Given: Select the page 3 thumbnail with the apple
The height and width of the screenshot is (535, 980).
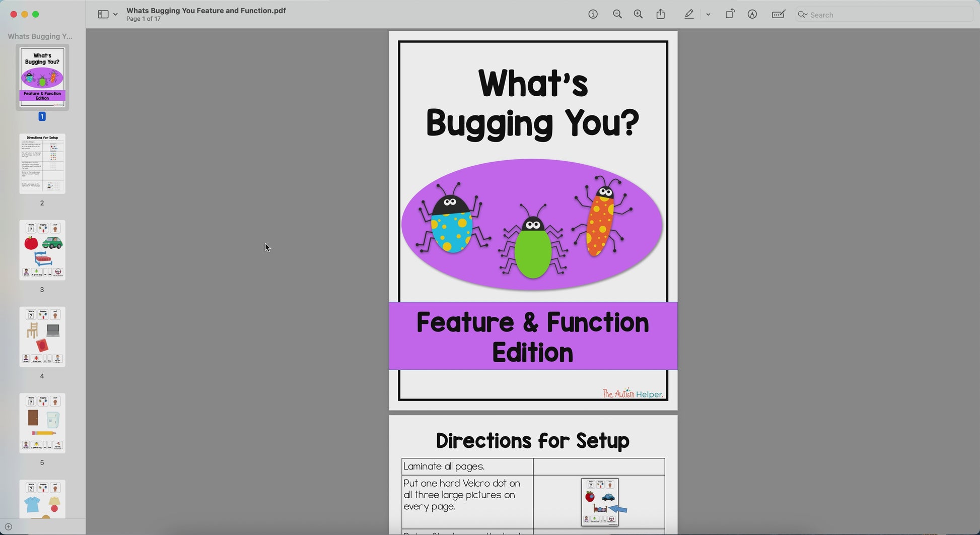Looking at the screenshot, I should pyautogui.click(x=42, y=250).
